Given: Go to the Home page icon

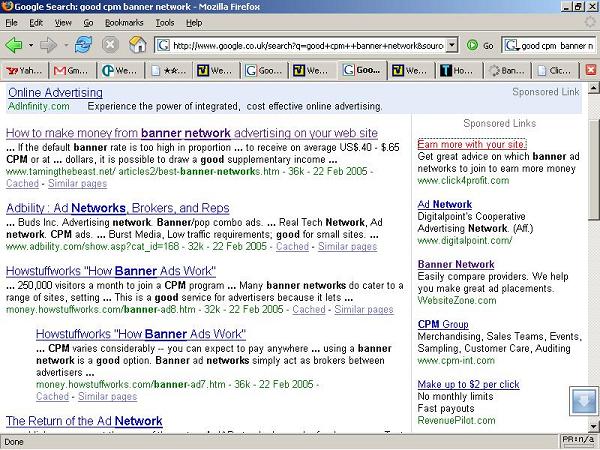Looking at the screenshot, I should point(137,45).
